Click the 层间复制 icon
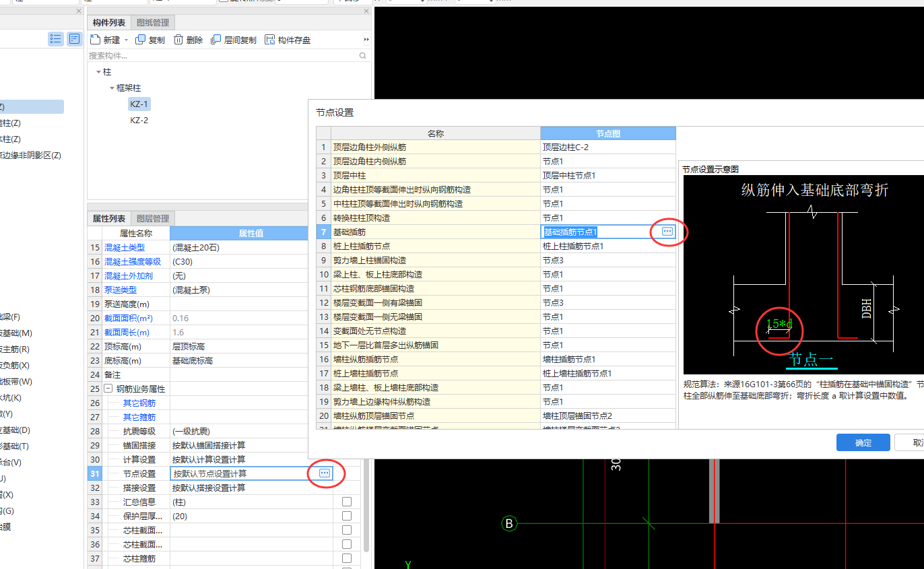The height and width of the screenshot is (569, 924). click(216, 40)
